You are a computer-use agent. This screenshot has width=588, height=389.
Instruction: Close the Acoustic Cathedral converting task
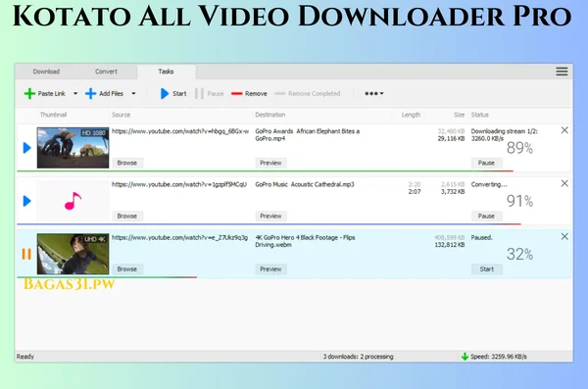coord(564,183)
